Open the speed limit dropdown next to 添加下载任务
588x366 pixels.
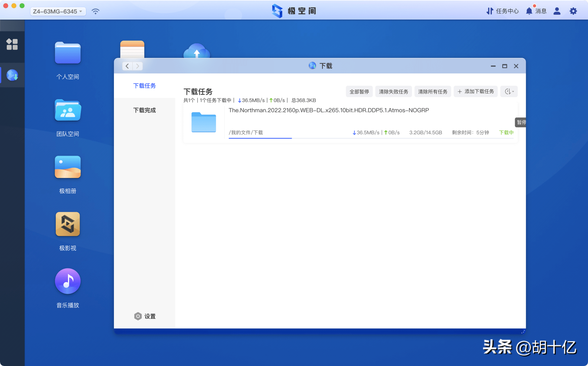point(509,91)
